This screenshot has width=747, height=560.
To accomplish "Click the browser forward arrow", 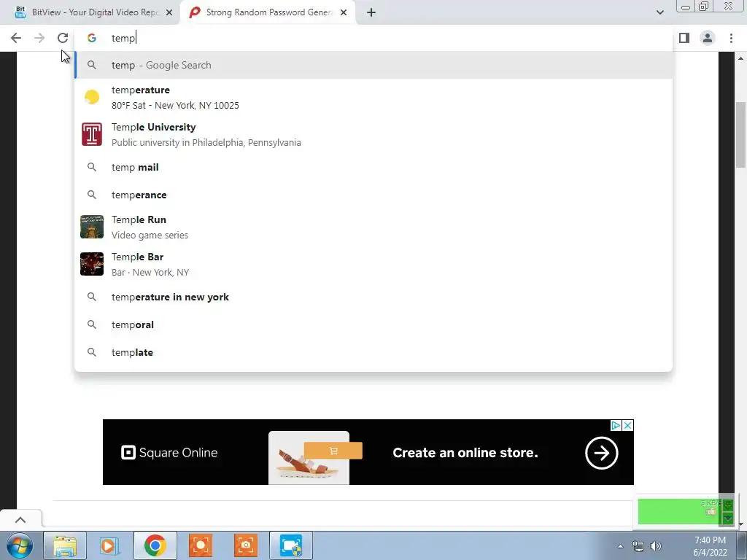I will (x=39, y=38).
